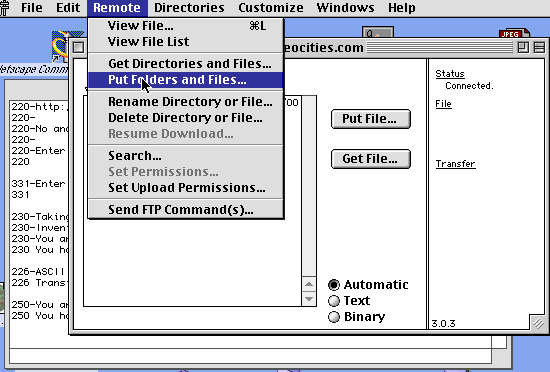Open the Directories menu

click(189, 8)
